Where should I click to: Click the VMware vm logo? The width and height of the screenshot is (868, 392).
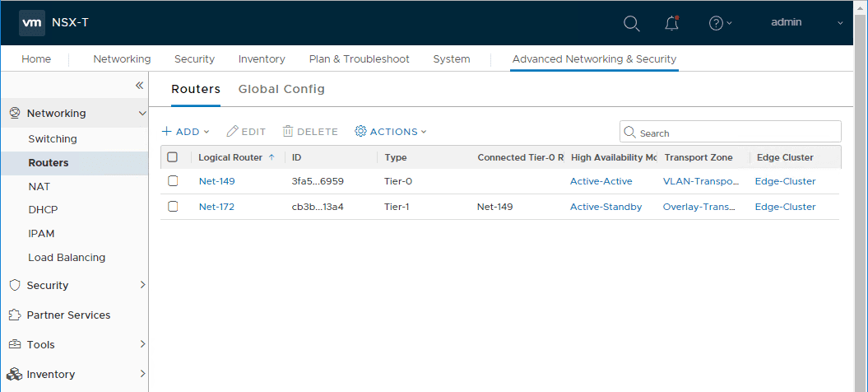pos(32,23)
